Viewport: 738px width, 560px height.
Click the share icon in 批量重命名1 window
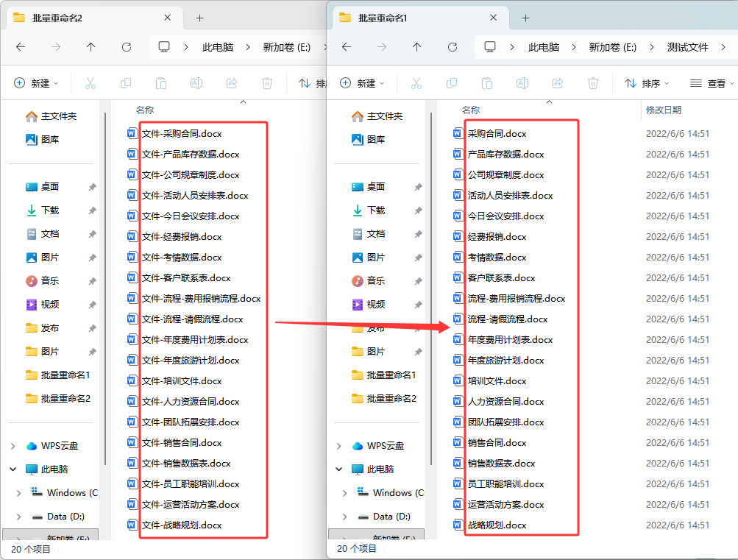coord(558,83)
